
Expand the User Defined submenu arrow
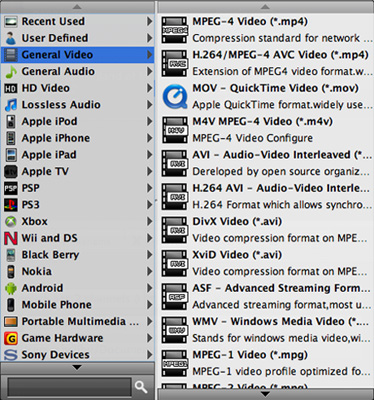pyautogui.click(x=150, y=38)
